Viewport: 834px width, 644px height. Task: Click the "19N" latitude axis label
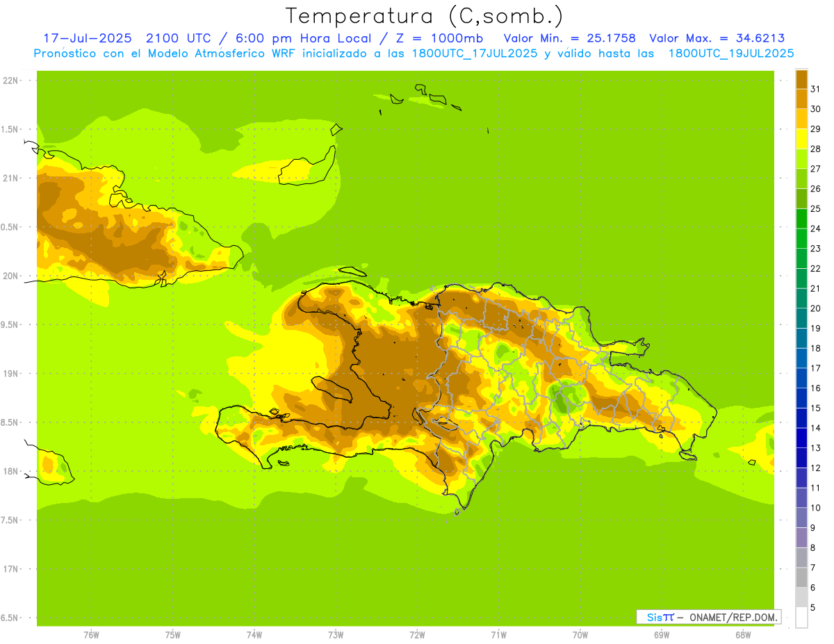[x=10, y=373]
